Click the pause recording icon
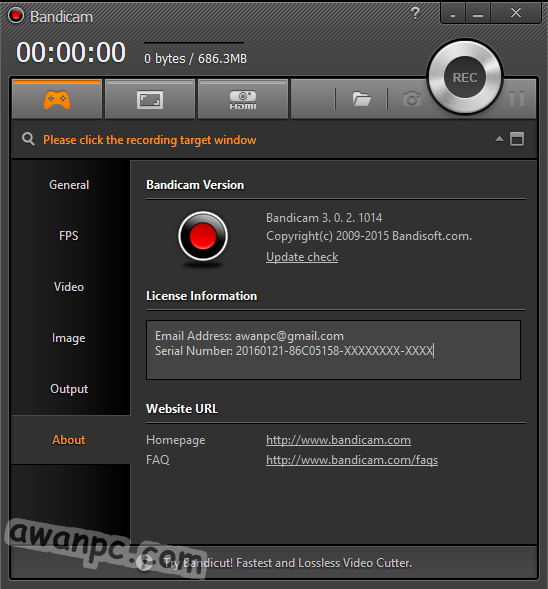548x589 pixels. click(x=517, y=98)
